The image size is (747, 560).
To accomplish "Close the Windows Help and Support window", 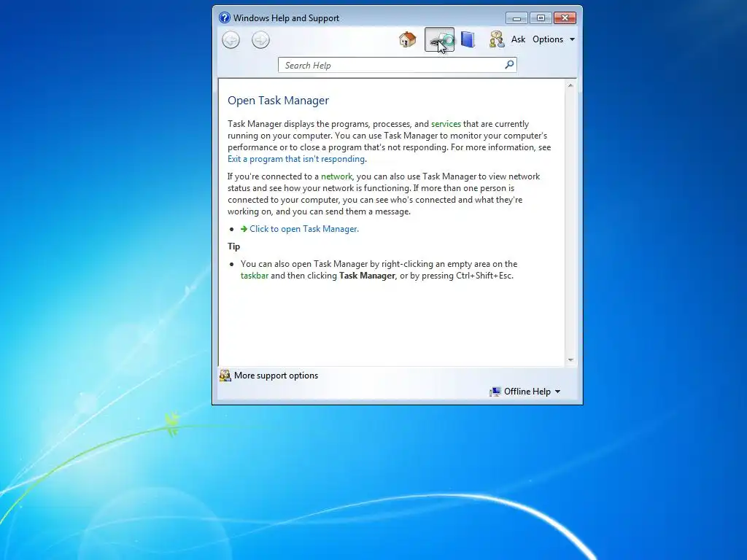I will coord(565,18).
